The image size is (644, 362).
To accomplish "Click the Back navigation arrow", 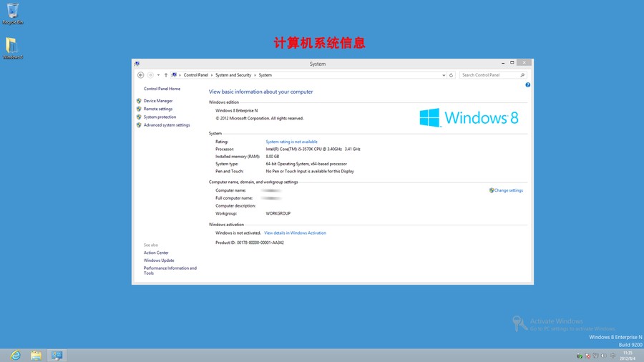I will [x=141, y=75].
